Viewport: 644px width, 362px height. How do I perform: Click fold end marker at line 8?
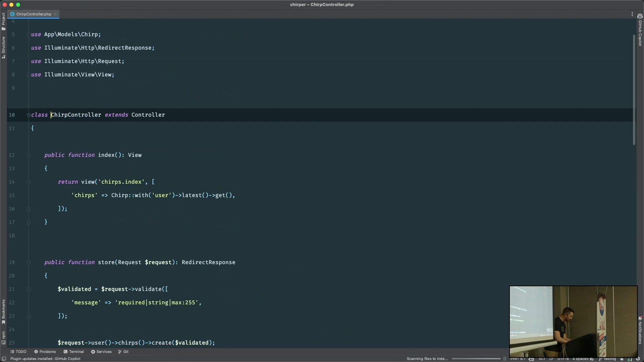[x=29, y=75]
